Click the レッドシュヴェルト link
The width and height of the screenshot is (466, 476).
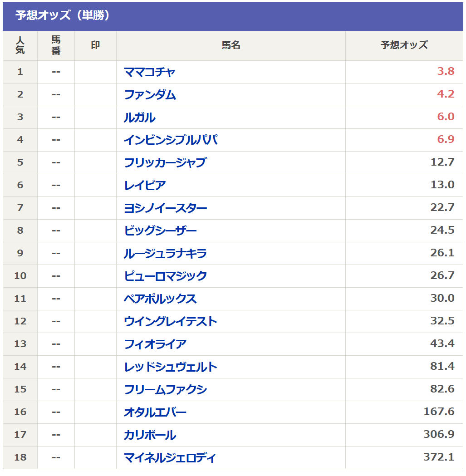click(x=171, y=367)
